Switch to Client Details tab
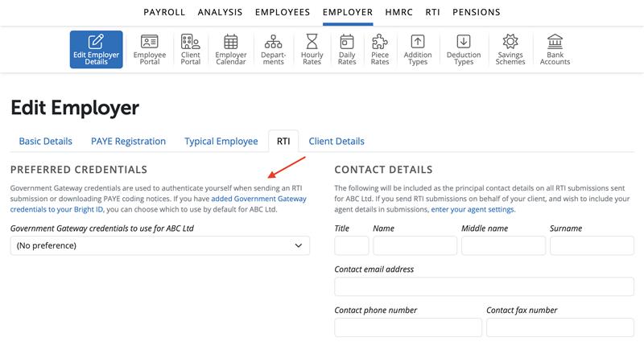 tap(336, 141)
